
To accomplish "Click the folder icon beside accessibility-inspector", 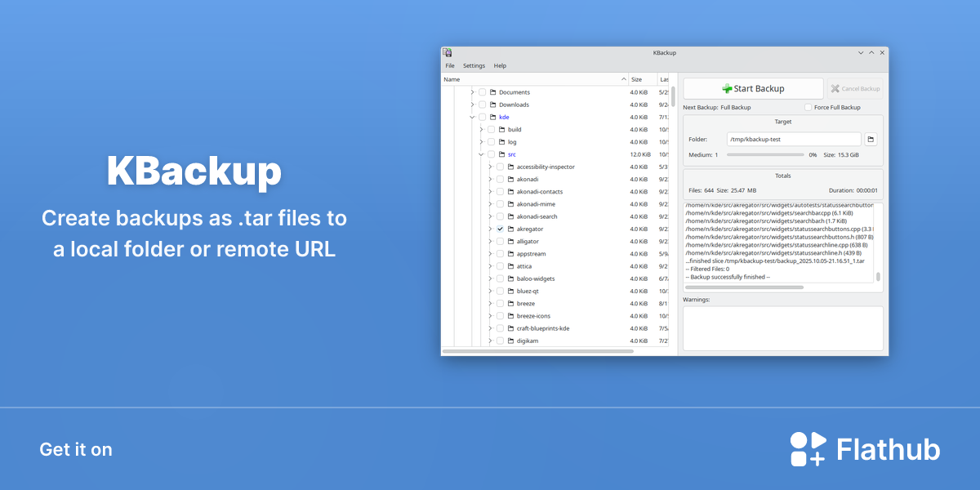I will click(510, 167).
